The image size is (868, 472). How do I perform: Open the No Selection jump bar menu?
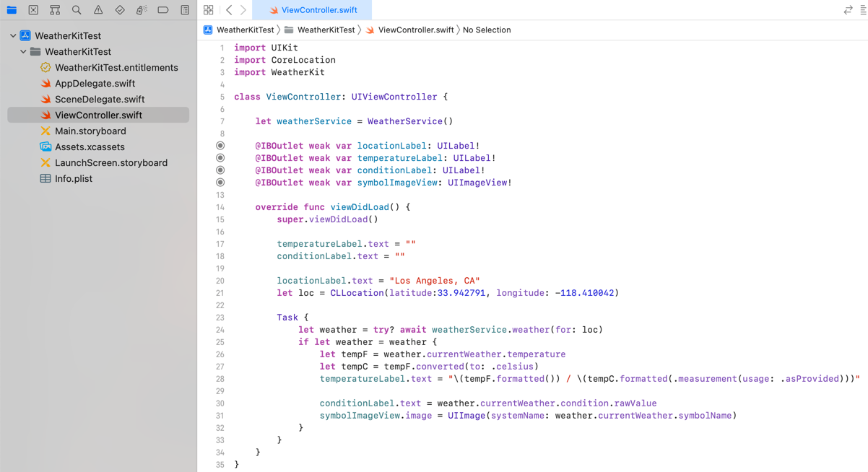click(486, 30)
